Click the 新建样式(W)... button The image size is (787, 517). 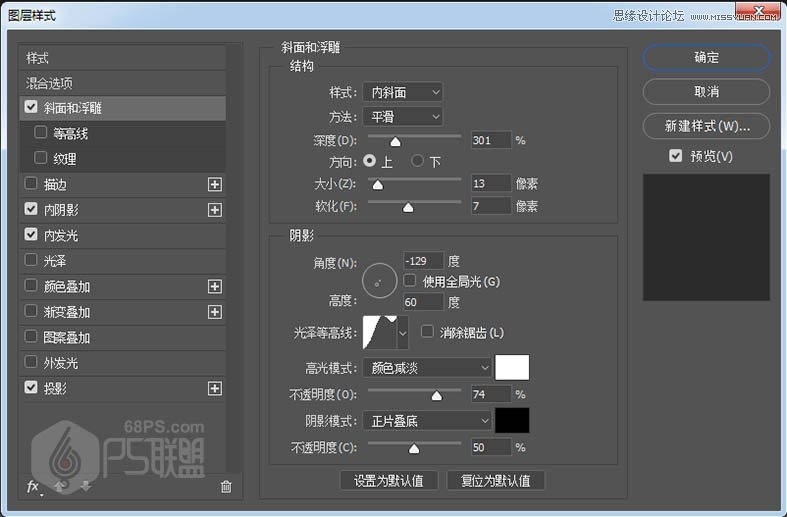pyautogui.click(x=706, y=126)
